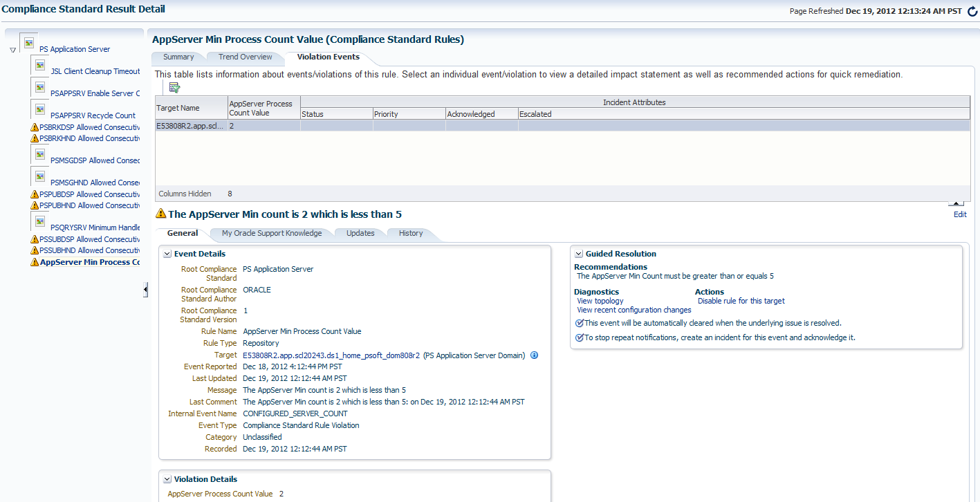The height and width of the screenshot is (502, 980).
Task: Select PSPUBHND Allowed Consecutive tree item
Action: pos(90,205)
